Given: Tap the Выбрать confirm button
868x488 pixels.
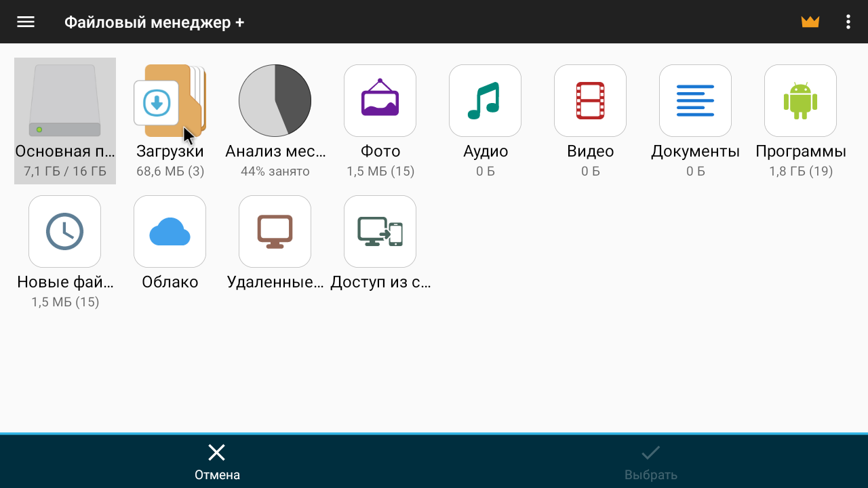Looking at the screenshot, I should (650, 461).
